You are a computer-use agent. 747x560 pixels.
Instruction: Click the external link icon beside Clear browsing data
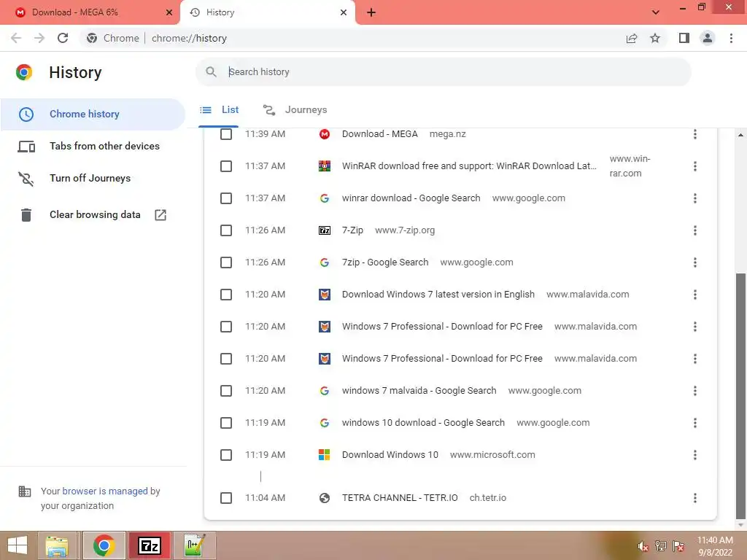pos(160,215)
